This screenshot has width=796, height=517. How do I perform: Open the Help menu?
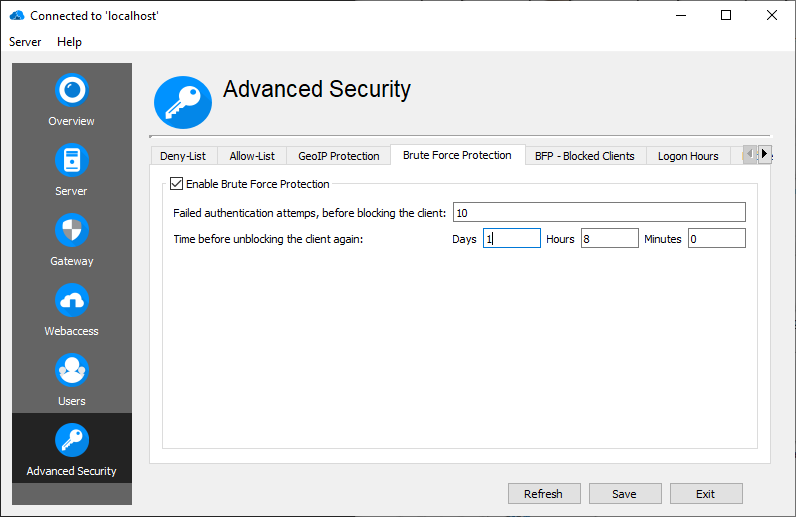tap(69, 42)
